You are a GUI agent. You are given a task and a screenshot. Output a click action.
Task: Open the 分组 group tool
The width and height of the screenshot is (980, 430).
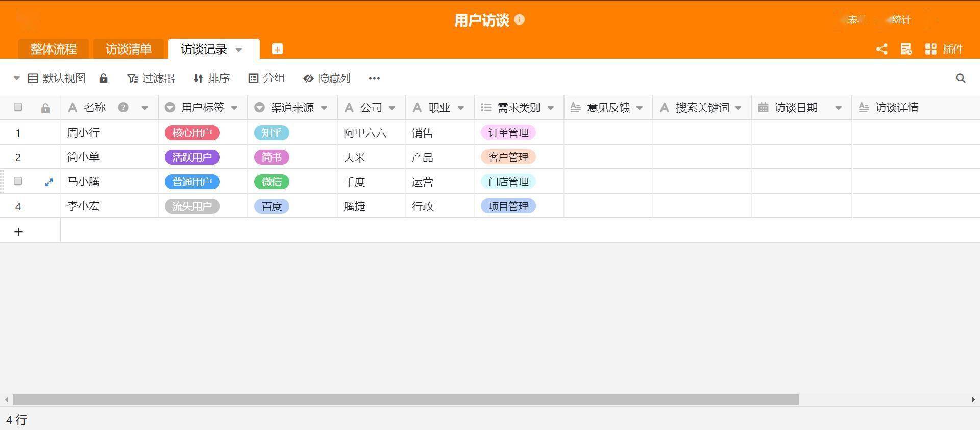(x=266, y=78)
